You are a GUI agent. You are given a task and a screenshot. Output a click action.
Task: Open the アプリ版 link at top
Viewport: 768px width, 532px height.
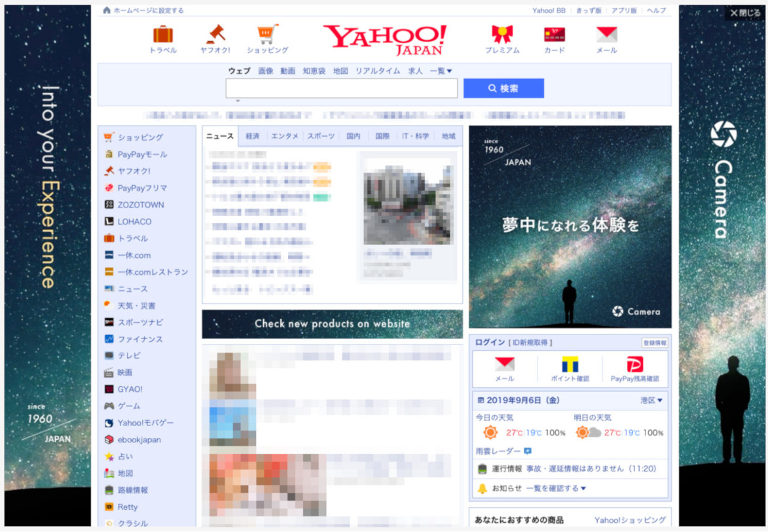[624, 10]
